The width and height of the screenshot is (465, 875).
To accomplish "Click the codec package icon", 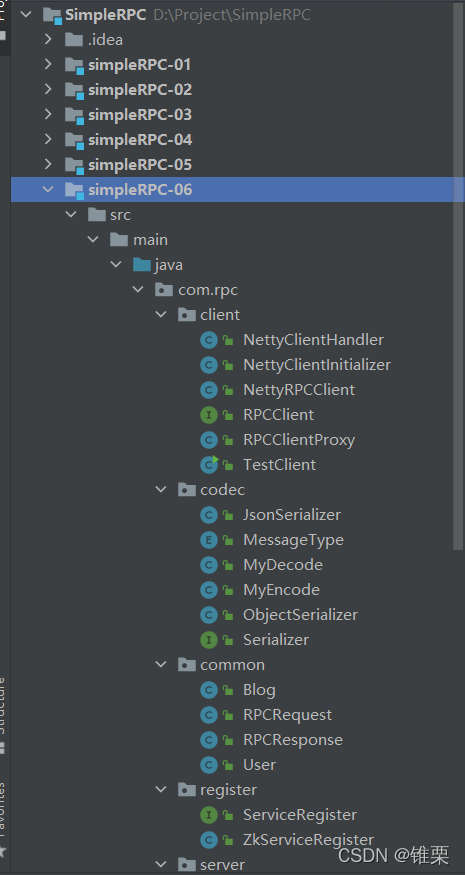I will point(186,489).
